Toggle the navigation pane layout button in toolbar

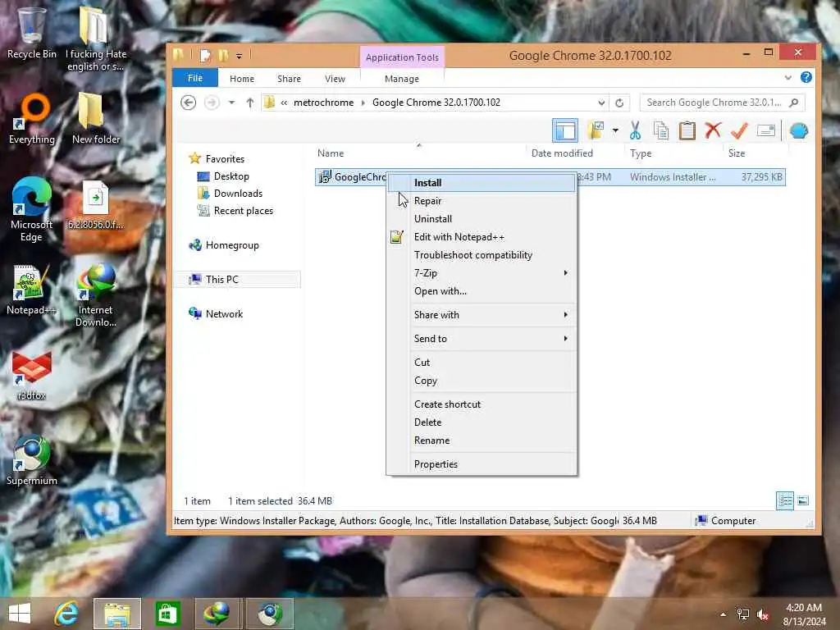tap(564, 130)
